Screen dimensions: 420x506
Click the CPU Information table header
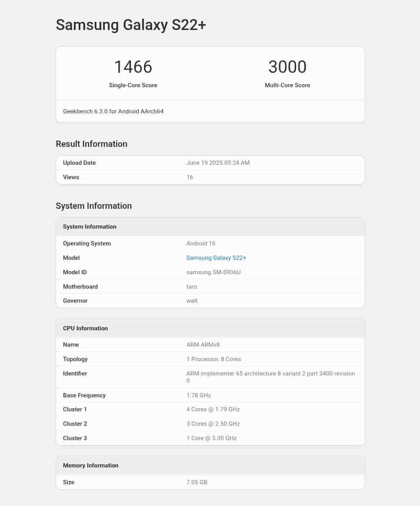85,328
